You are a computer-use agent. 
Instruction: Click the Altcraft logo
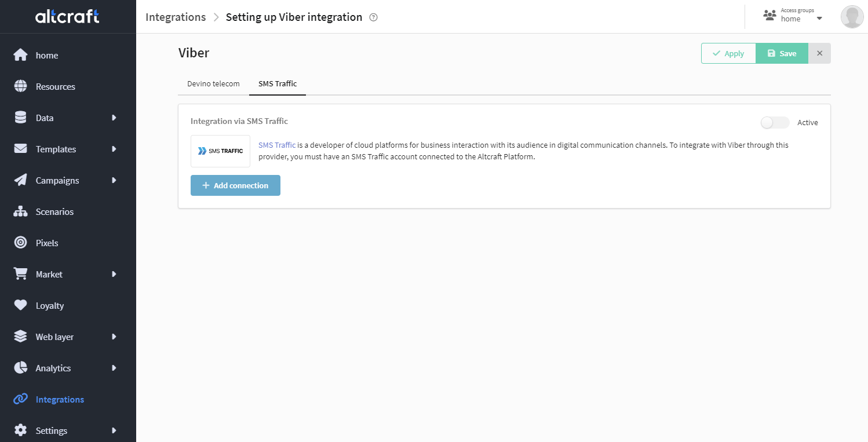pos(67,16)
